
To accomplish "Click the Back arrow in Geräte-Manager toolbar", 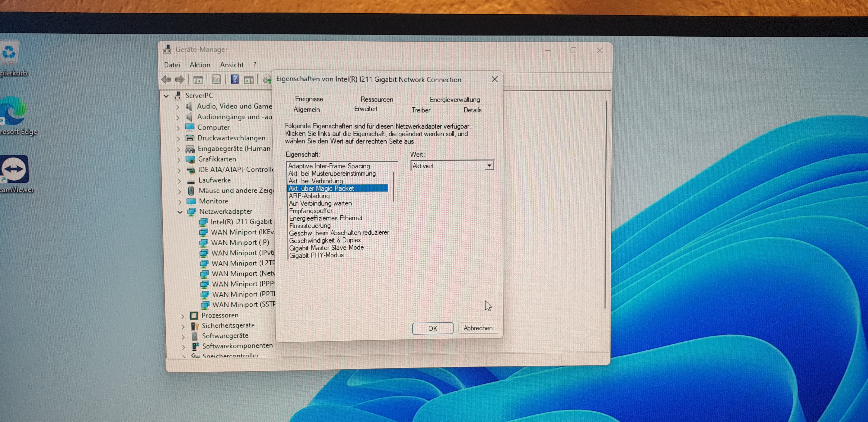I will (x=166, y=80).
